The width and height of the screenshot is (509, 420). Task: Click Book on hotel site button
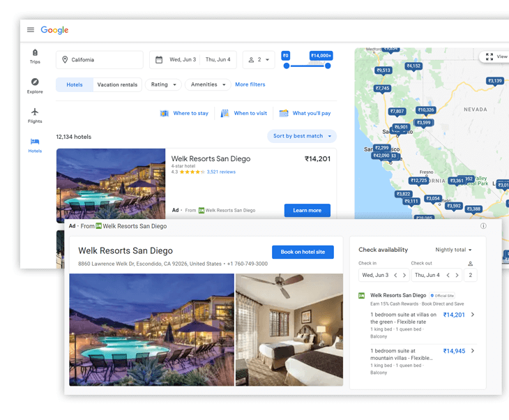[x=303, y=252]
